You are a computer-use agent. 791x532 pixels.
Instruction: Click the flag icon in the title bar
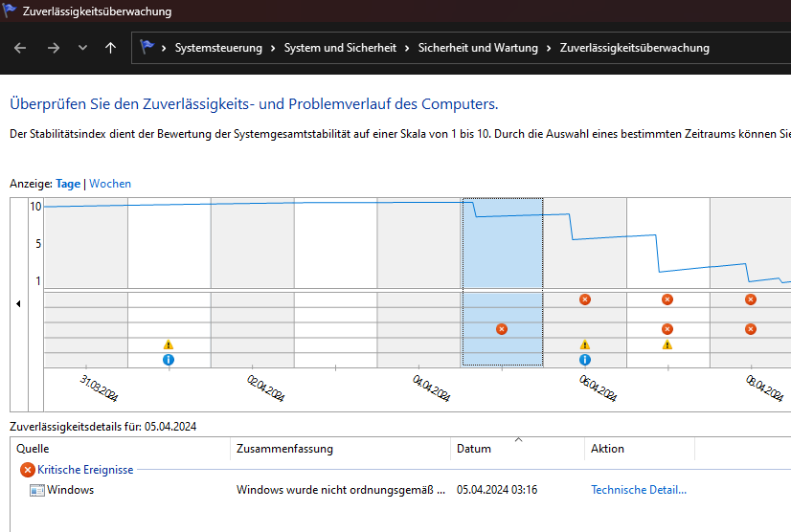[x=9, y=11]
